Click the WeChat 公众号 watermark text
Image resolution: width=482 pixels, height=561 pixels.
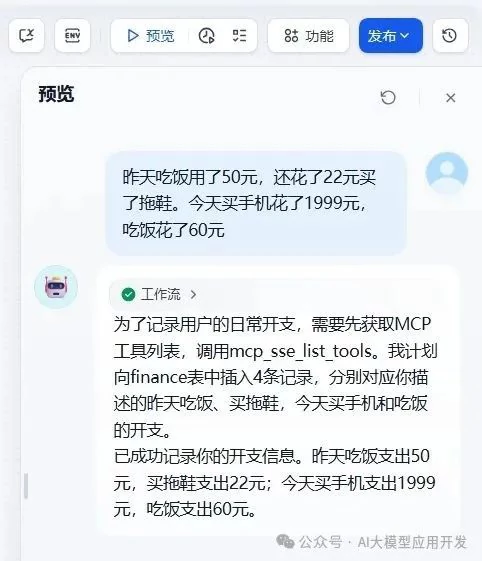[x=372, y=542]
